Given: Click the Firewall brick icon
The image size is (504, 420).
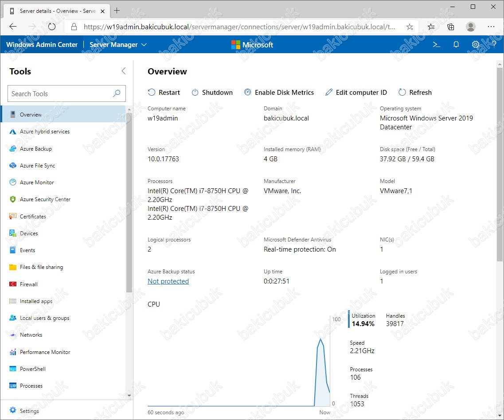Looking at the screenshot, I should 13,284.
